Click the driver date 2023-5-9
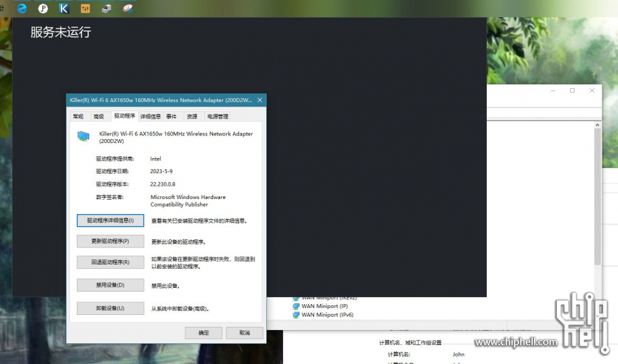 pos(161,171)
